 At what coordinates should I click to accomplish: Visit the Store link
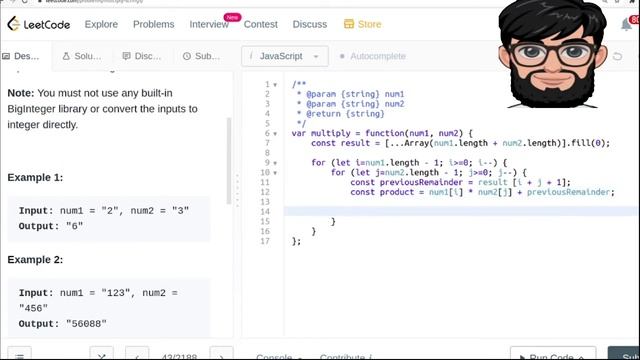tap(369, 24)
